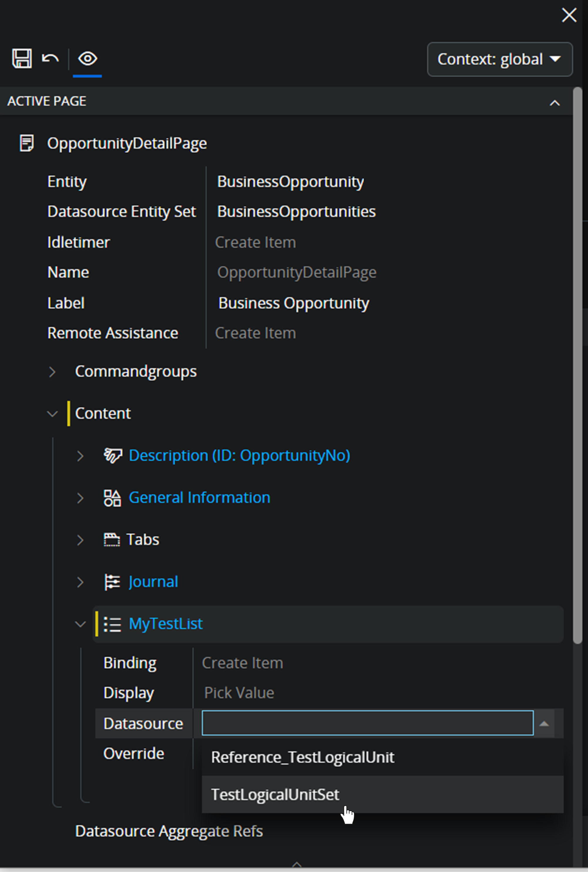Viewport: 588px width, 872px height.
Task: Click the Journal settings icon
Action: click(112, 581)
